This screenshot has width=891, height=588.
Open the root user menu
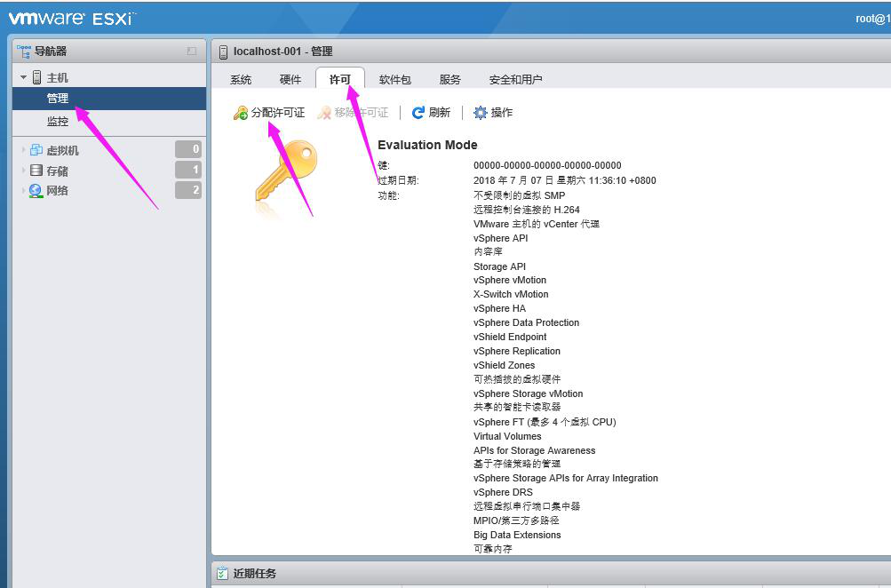click(873, 19)
